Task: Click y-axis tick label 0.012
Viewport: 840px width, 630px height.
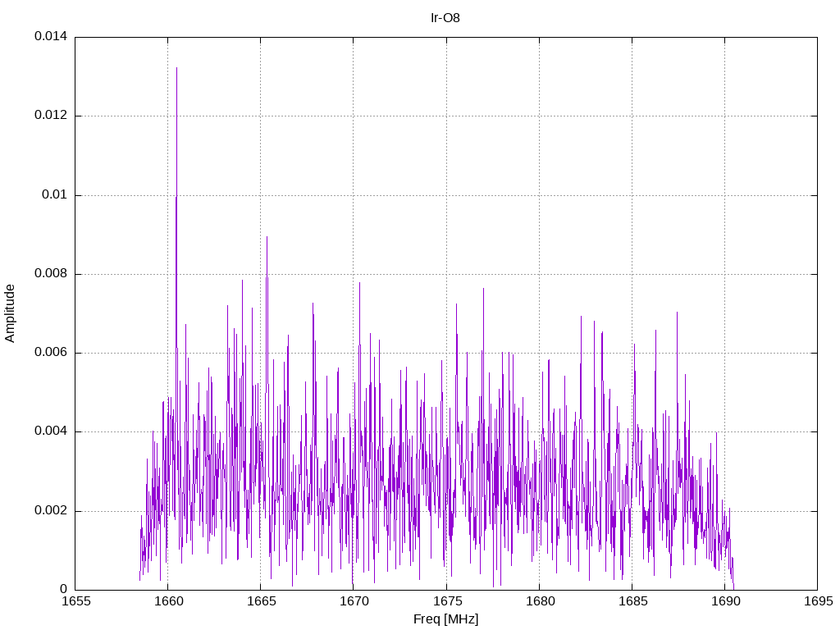Action: (x=51, y=115)
